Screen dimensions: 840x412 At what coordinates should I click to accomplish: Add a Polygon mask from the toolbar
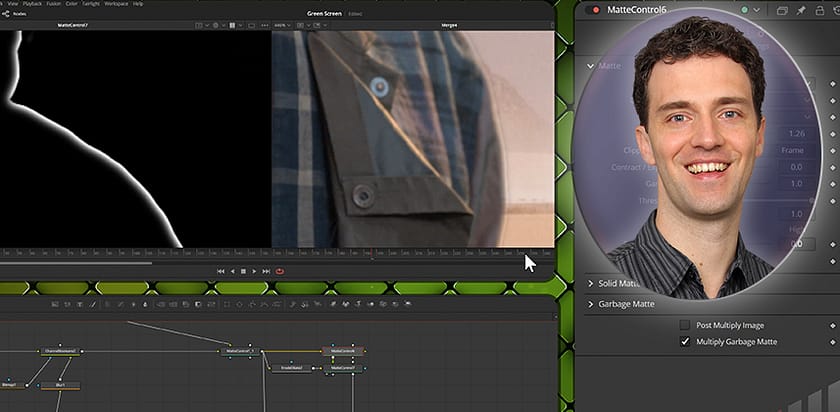pos(252,304)
